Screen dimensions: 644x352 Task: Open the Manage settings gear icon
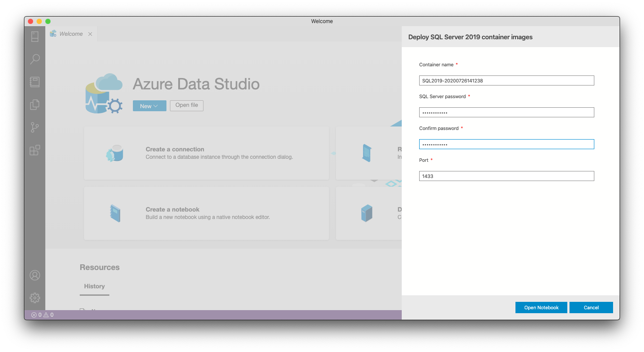click(35, 298)
